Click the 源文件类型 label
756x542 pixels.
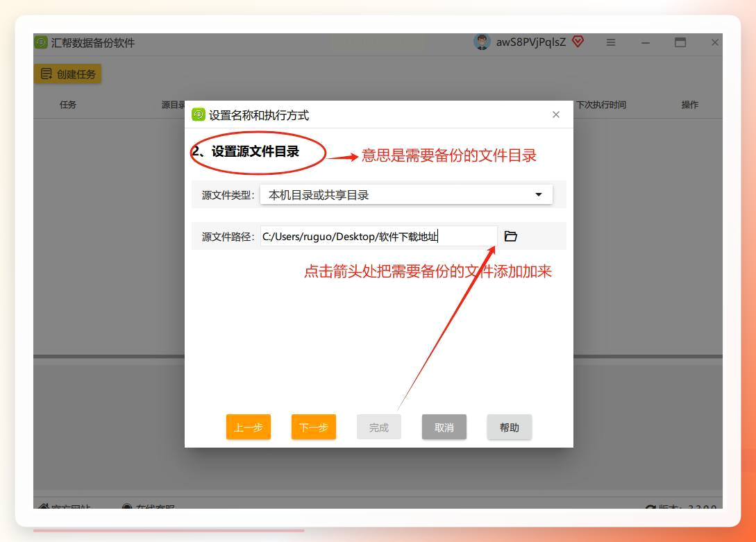(228, 195)
